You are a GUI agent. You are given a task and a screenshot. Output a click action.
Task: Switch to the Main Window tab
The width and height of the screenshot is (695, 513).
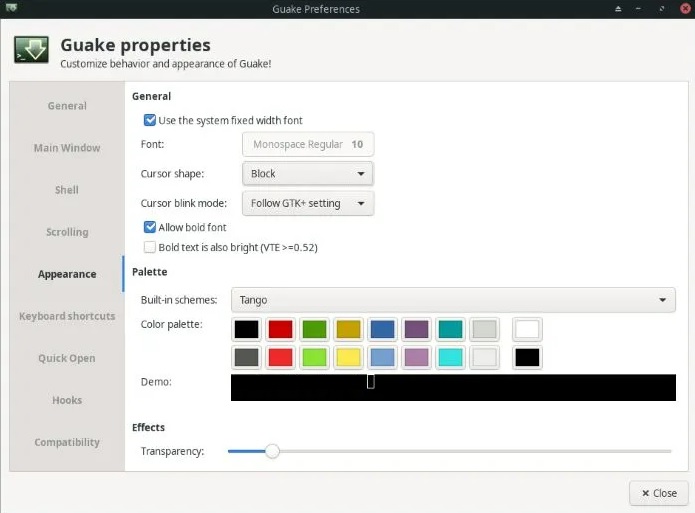67,148
